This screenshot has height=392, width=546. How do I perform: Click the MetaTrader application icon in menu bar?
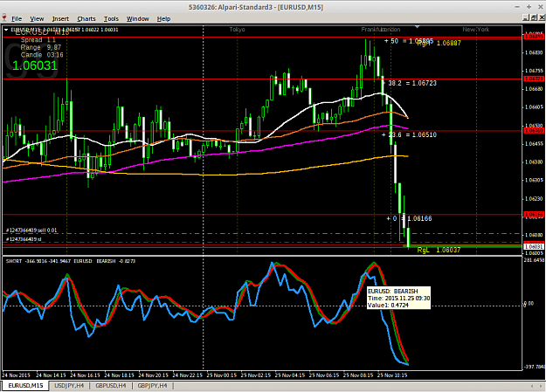coord(4,18)
